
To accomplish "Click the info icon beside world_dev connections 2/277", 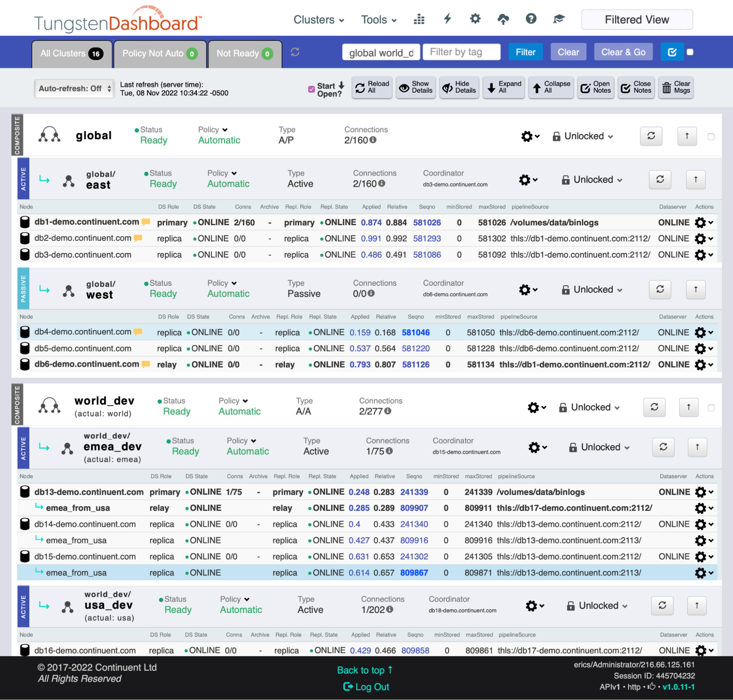I will coord(388,411).
